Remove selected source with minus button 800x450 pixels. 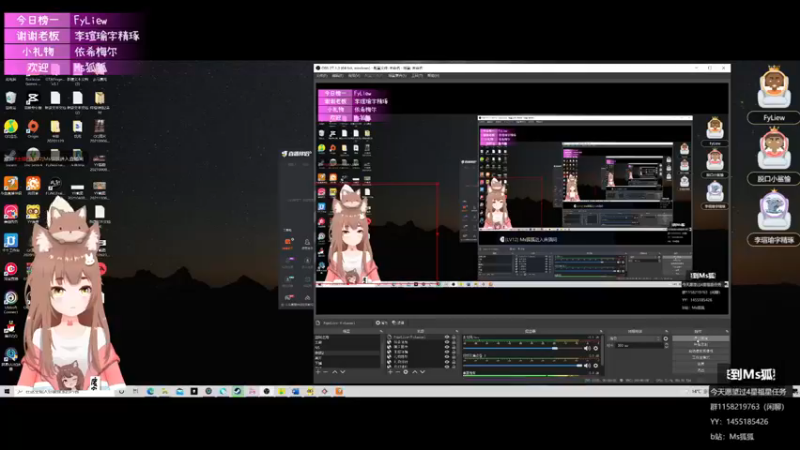[397, 371]
